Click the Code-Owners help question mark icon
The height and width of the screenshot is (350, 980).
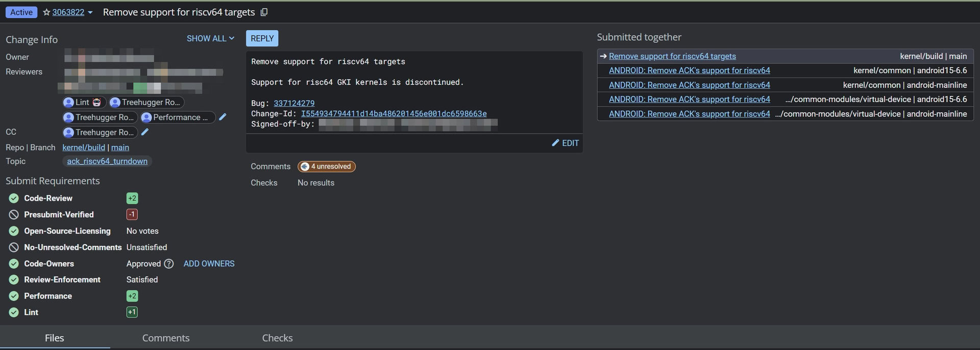pos(168,264)
